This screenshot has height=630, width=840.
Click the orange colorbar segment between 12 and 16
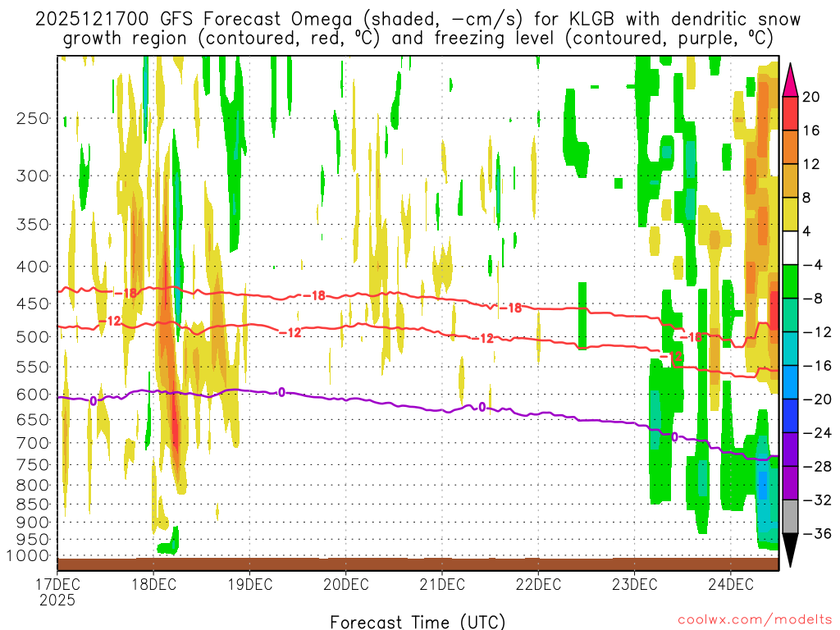pos(790,147)
